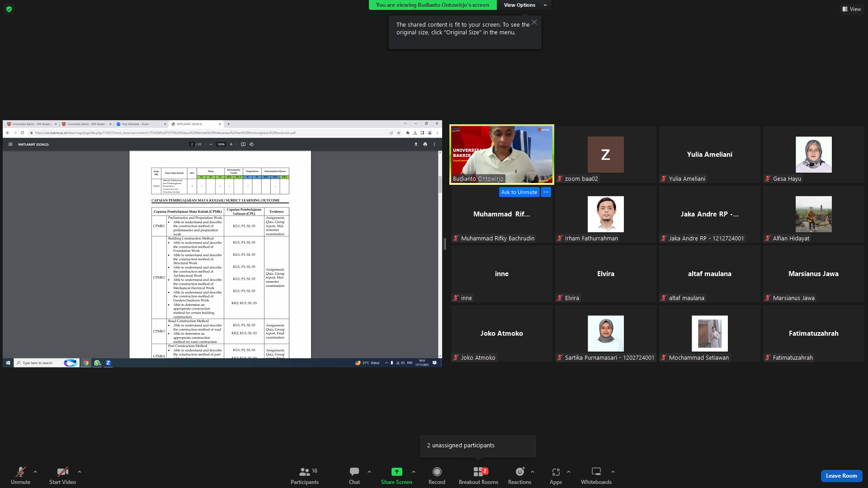
Task: Click the Leave Room button
Action: [x=841, y=476]
